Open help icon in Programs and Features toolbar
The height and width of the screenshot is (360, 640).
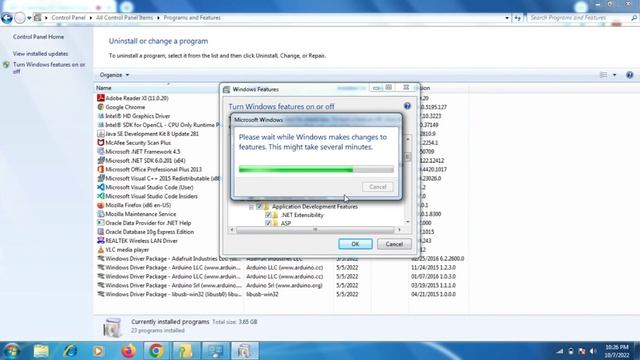click(629, 75)
